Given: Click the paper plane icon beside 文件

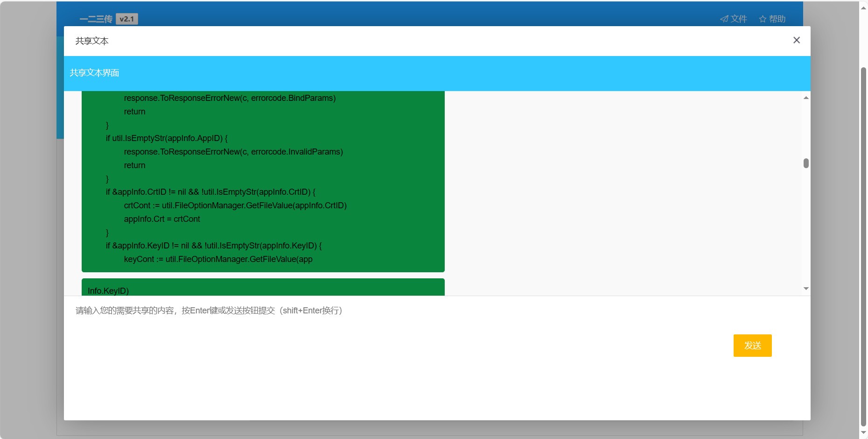Looking at the screenshot, I should (724, 19).
